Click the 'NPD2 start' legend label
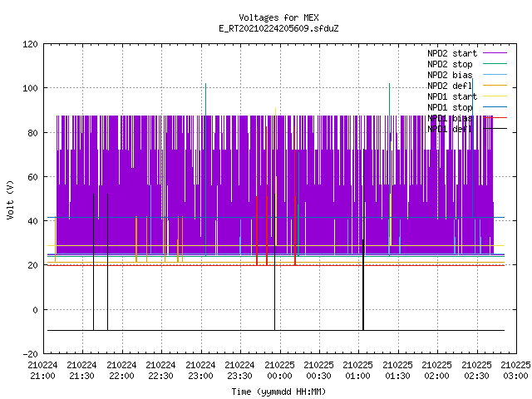Image resolution: width=532 pixels, height=399 pixels. pos(452,53)
